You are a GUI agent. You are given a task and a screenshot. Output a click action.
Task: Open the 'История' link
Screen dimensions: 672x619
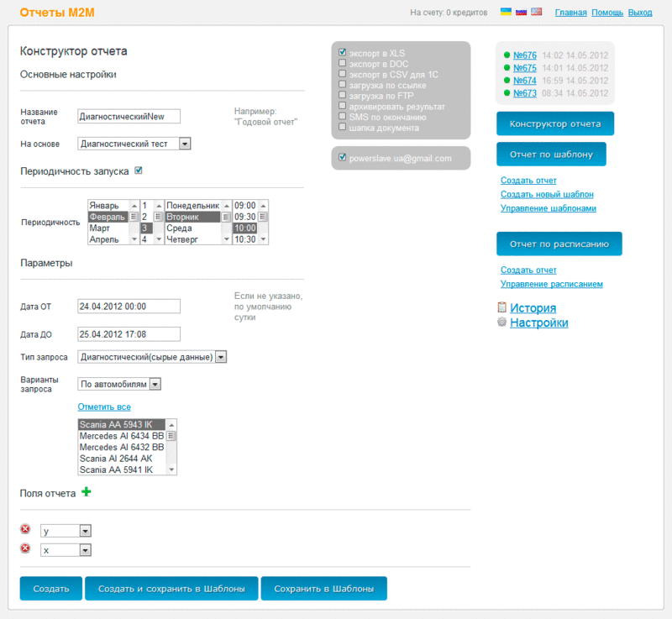(x=533, y=308)
